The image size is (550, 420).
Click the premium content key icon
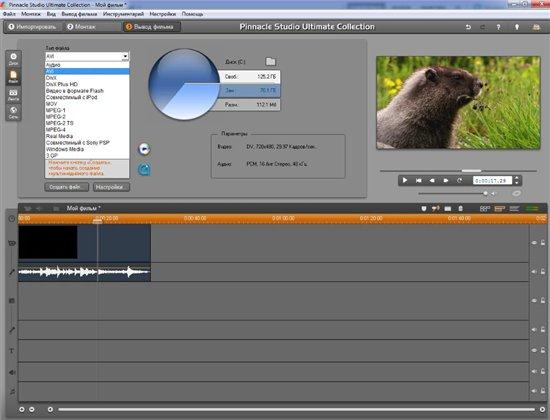(x=517, y=27)
